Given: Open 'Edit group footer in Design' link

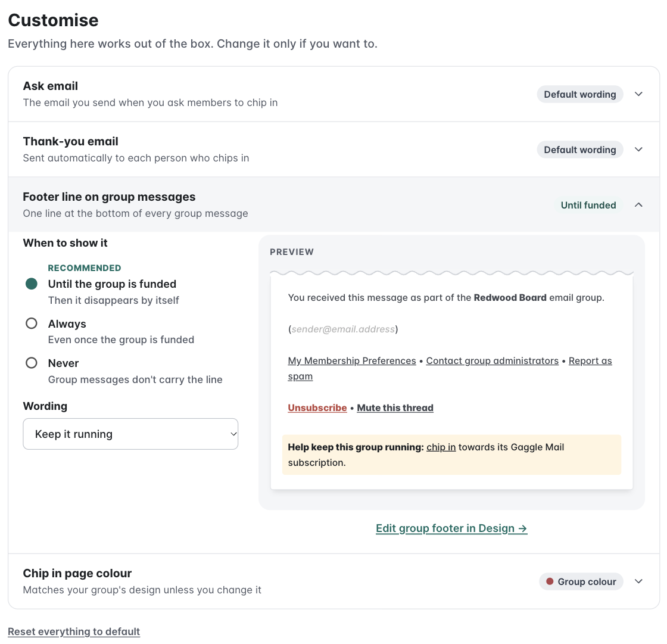Looking at the screenshot, I should 452,528.
